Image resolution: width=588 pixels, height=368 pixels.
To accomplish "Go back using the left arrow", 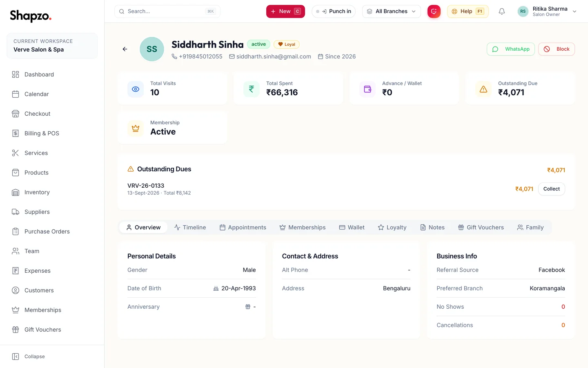I will 125,49.
